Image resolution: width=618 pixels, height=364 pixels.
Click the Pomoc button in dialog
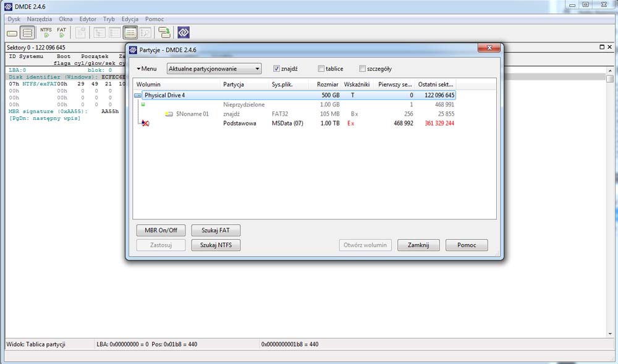(x=467, y=245)
